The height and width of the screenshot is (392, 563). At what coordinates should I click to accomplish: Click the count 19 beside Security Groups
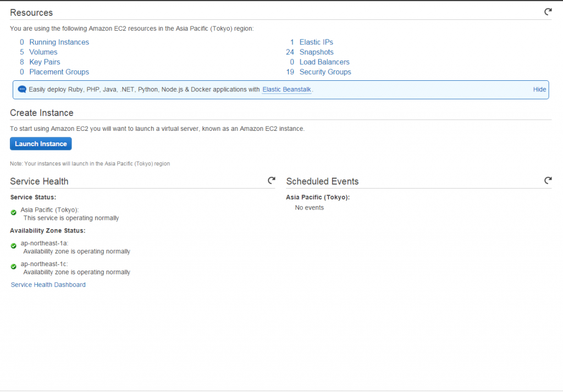coord(290,72)
